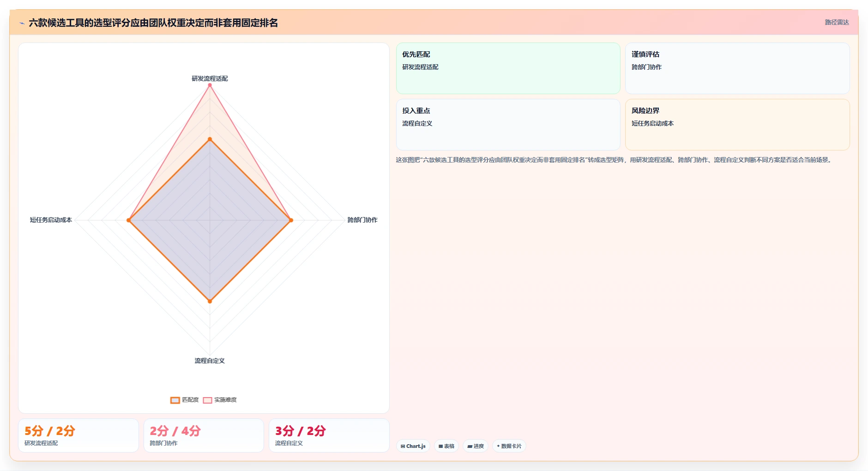Click the 表格 tag pill
Image resolution: width=868 pixels, height=471 pixels.
(x=446, y=446)
